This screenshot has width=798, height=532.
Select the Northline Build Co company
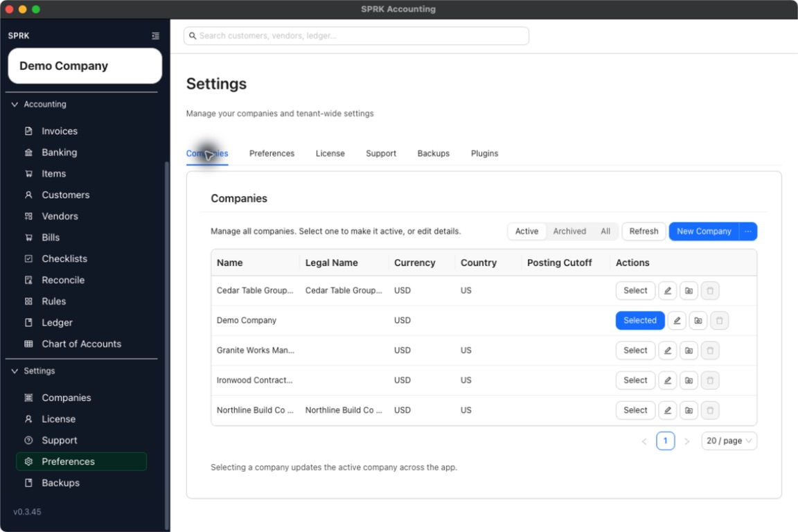(x=635, y=410)
